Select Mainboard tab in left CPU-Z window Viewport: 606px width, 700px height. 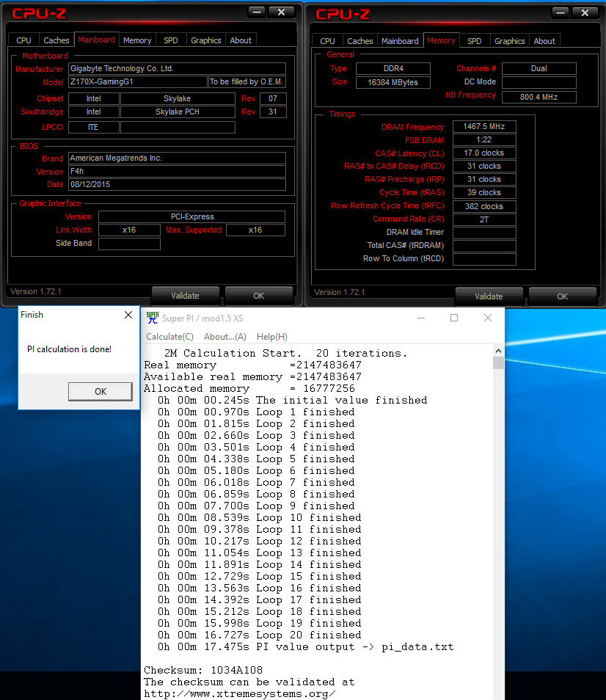point(96,40)
